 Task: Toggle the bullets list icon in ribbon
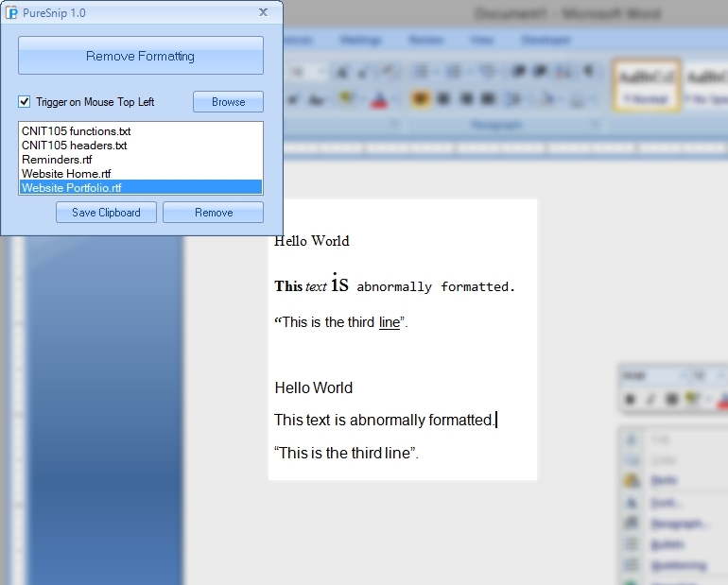422,72
